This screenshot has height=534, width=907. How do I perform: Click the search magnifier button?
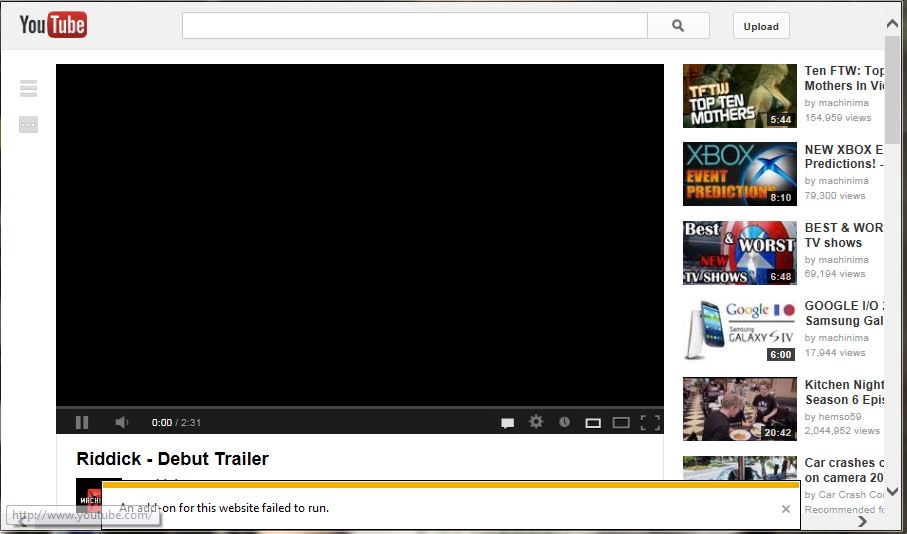[x=678, y=25]
